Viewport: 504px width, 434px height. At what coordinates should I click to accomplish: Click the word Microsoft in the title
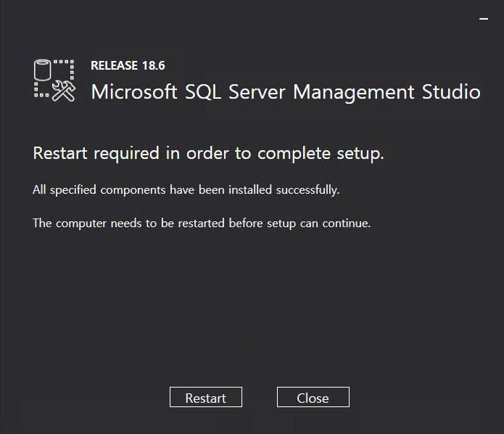[x=134, y=92]
